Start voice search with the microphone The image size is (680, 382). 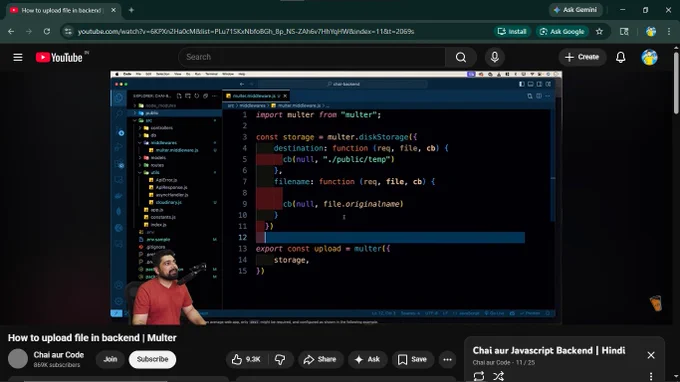coord(494,57)
